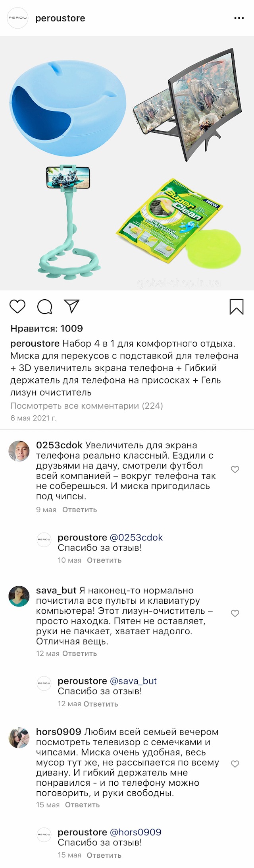Open the product collage post image

(x=127, y=163)
